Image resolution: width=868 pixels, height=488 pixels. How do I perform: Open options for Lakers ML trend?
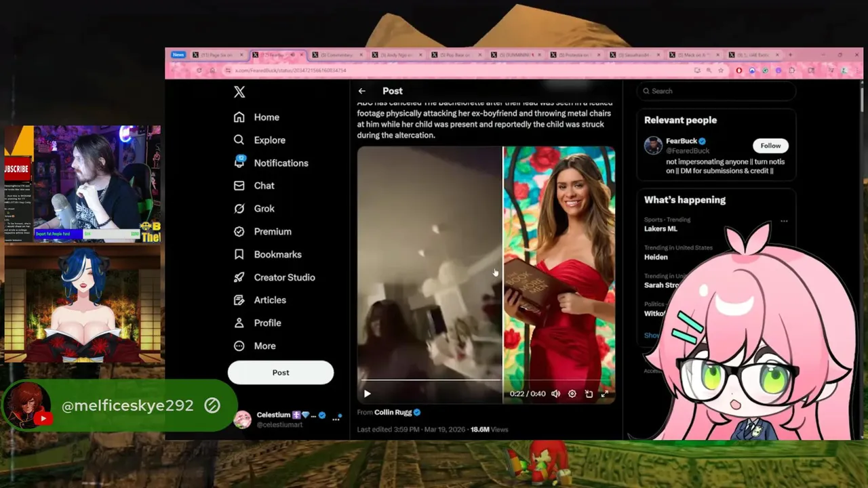(x=784, y=221)
